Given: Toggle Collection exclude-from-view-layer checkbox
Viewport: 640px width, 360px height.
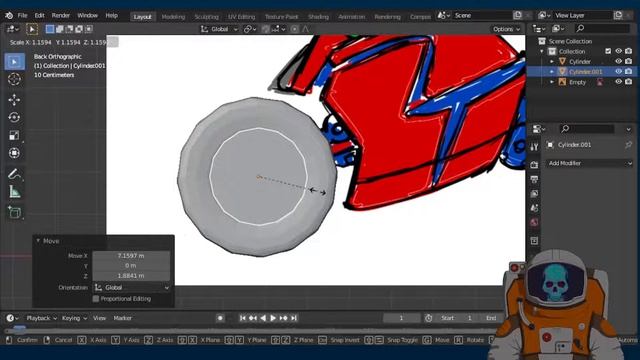Looking at the screenshot, I should pos(608,51).
